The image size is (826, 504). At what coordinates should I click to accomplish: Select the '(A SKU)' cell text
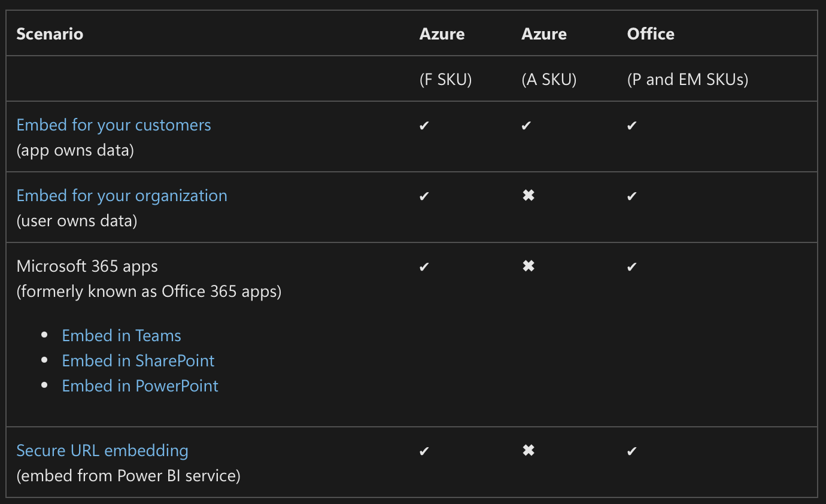pyautogui.click(x=549, y=80)
